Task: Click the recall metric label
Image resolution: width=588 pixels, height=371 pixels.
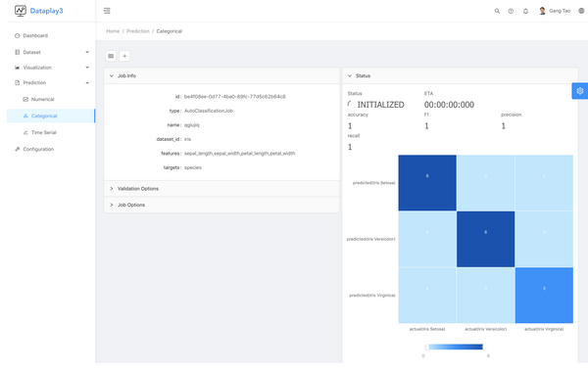Action: pyautogui.click(x=354, y=136)
